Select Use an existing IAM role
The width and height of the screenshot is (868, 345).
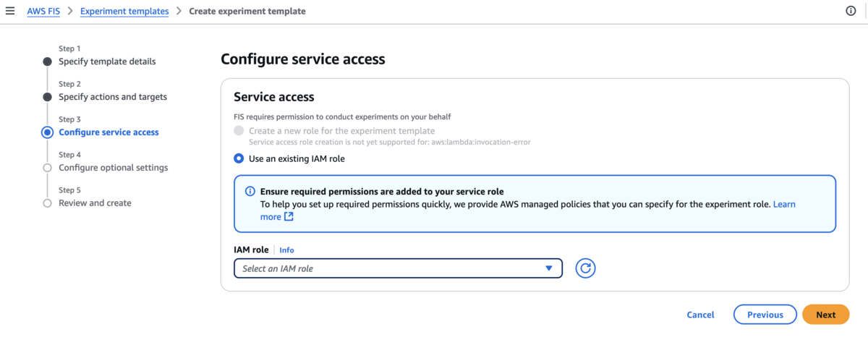(239, 158)
